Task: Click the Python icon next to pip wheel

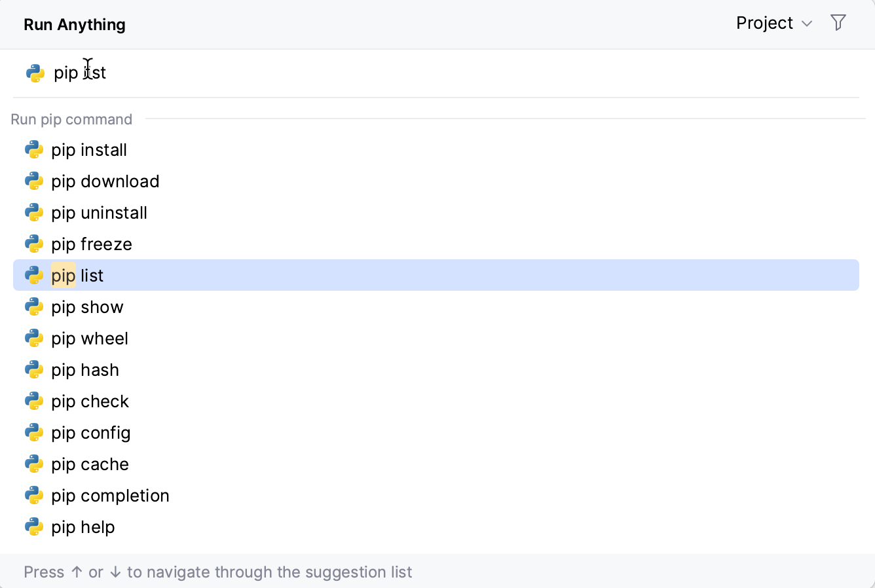Action: tap(34, 339)
